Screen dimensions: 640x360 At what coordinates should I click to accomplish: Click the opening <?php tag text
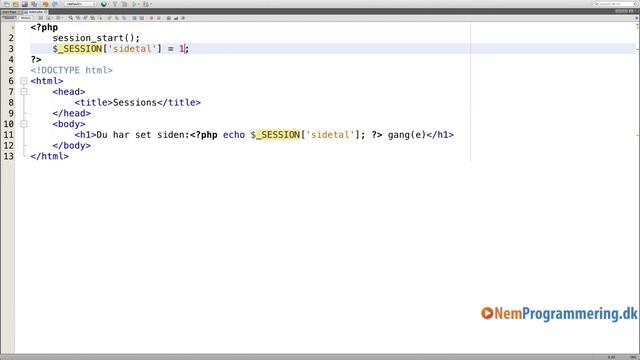coord(44,27)
